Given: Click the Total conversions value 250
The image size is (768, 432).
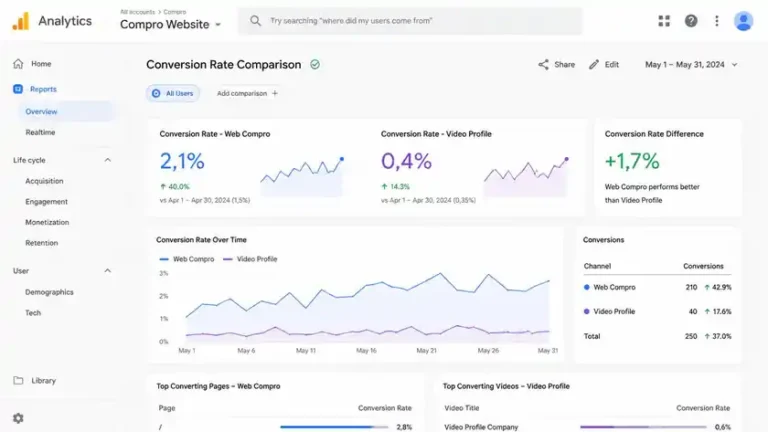Looking at the screenshot, I should click(691, 336).
